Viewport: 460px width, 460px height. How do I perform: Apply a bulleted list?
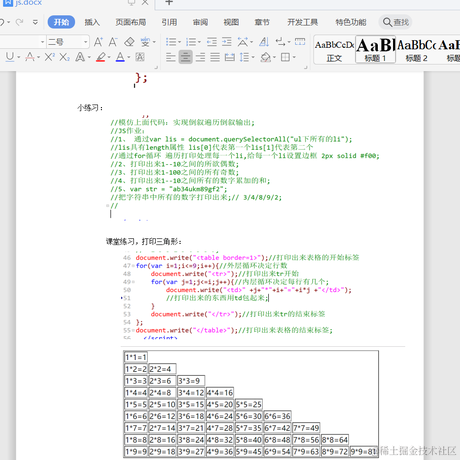(x=171, y=42)
